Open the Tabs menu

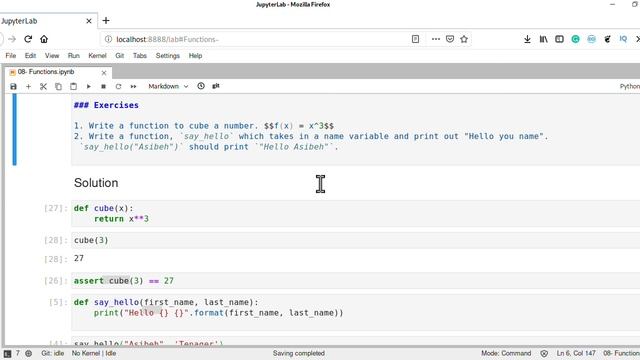(140, 56)
